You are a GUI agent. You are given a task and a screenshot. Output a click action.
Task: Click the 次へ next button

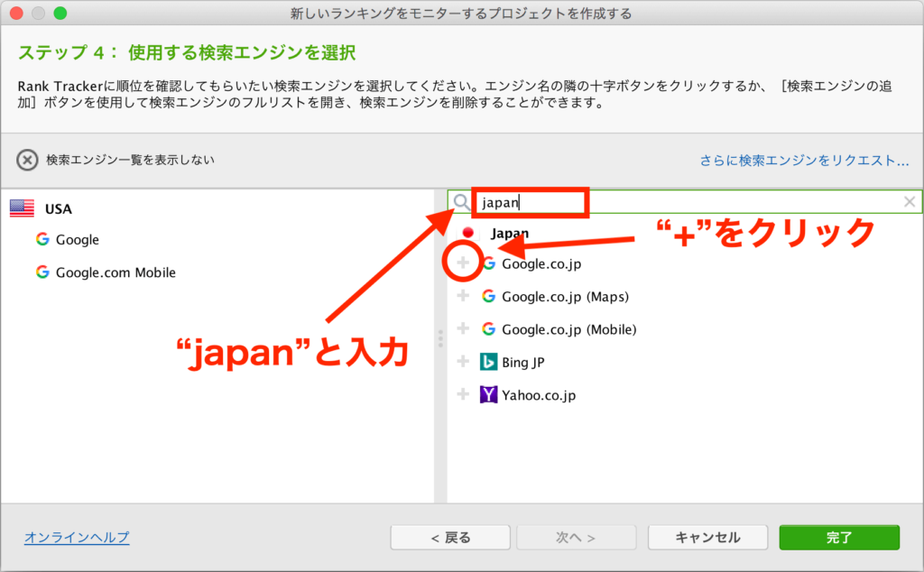click(x=577, y=537)
